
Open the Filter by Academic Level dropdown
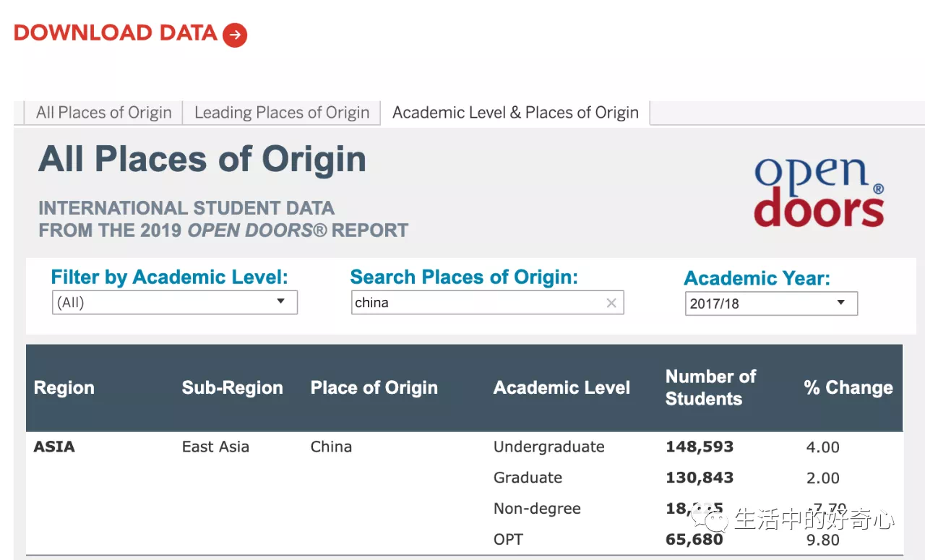[x=174, y=303]
